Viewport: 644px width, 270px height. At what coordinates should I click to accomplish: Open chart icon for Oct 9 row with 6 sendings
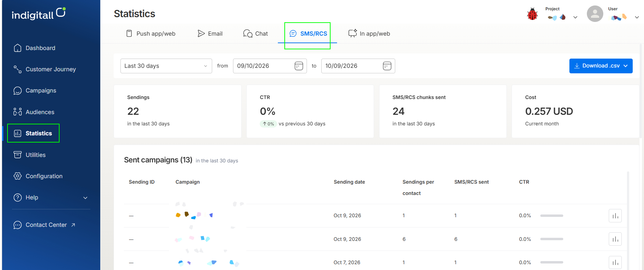[615, 239]
